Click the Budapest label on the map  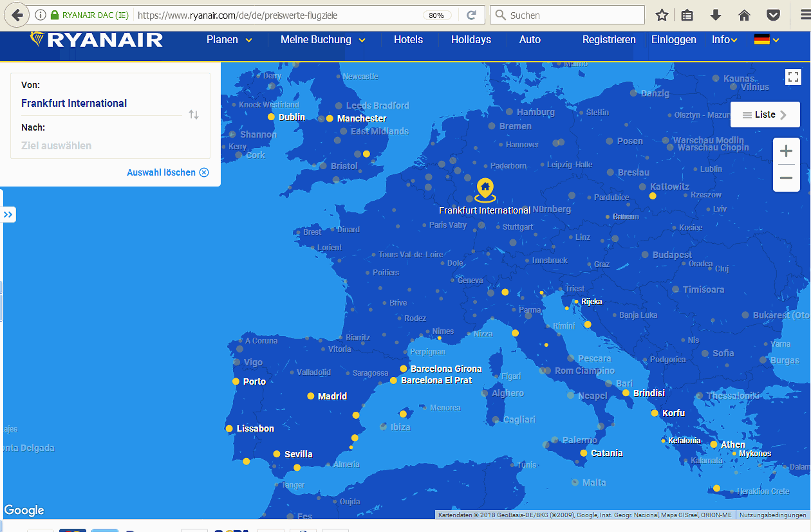coord(672,255)
